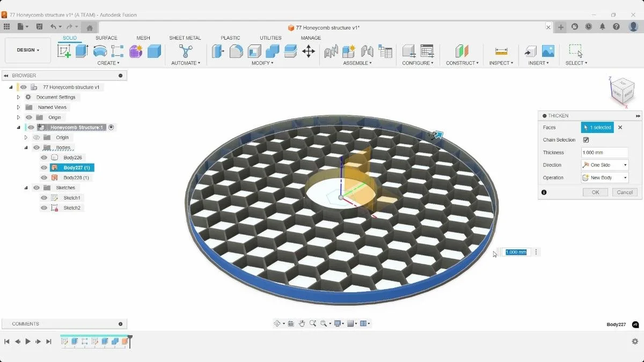This screenshot has height=362, width=644.
Task: Hide Body226 using its eye icon
Action: pos(44,158)
